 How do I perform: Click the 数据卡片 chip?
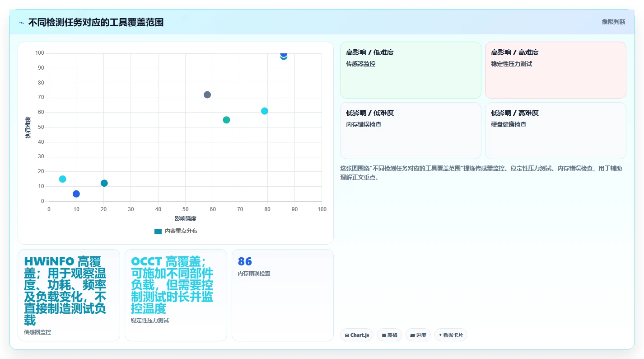coord(451,335)
